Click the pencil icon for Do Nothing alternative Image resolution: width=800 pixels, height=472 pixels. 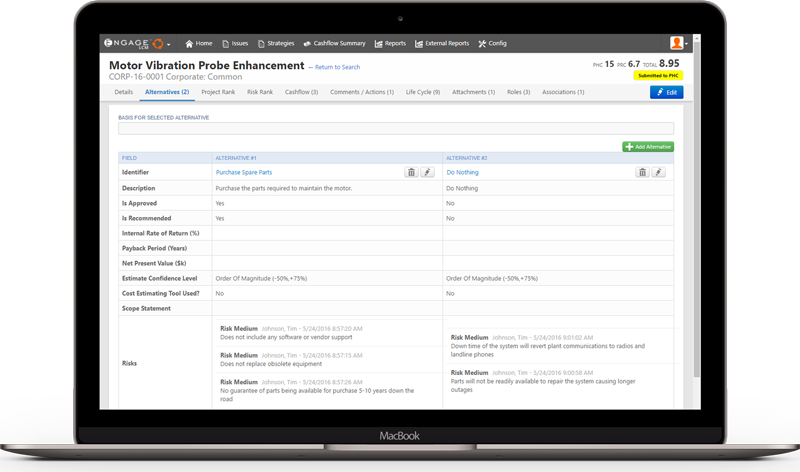(x=658, y=172)
